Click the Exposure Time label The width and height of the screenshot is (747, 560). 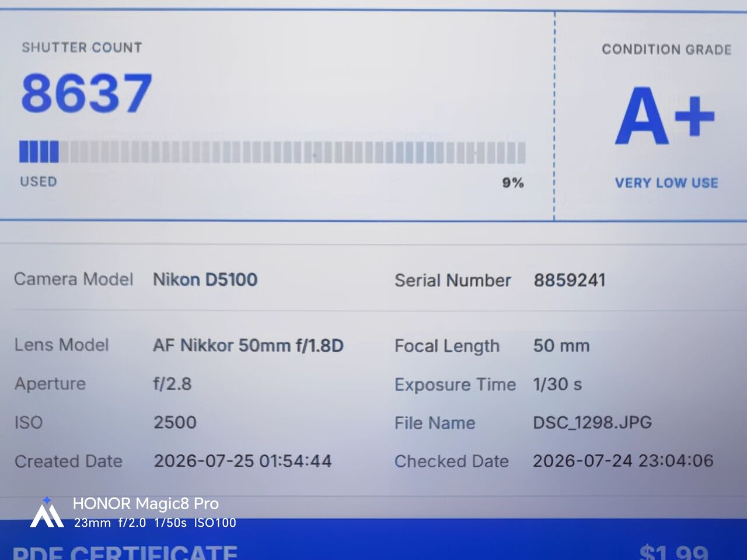[455, 385]
